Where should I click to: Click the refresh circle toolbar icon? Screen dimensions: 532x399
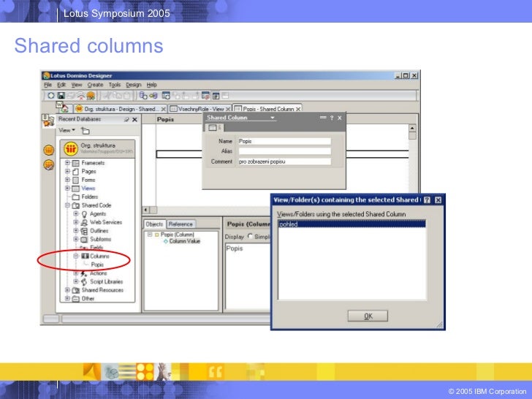[x=51, y=96]
